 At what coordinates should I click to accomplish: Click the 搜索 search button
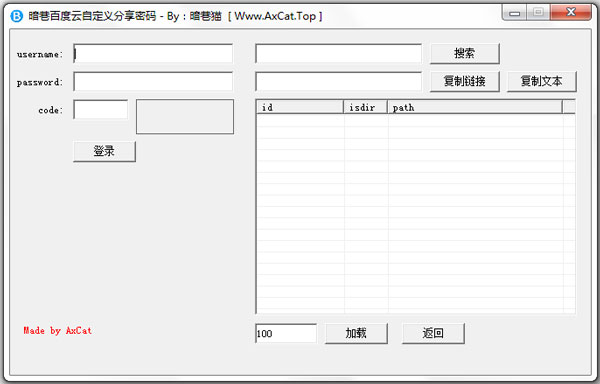click(465, 54)
